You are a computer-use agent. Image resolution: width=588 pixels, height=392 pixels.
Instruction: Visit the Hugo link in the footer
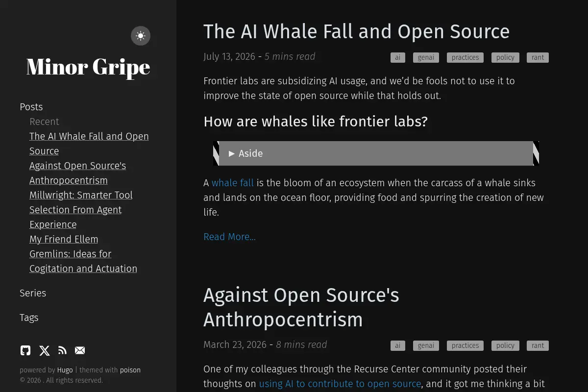65,370
